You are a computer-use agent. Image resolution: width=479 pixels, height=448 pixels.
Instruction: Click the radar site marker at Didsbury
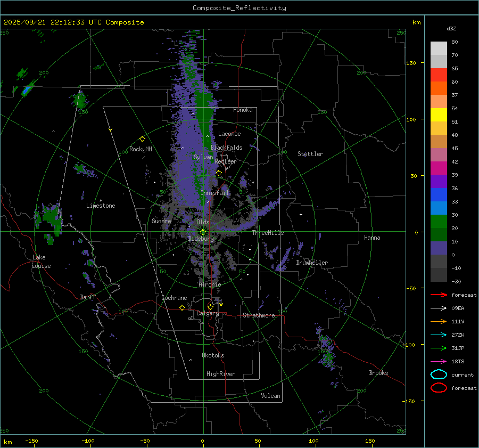tap(203, 232)
